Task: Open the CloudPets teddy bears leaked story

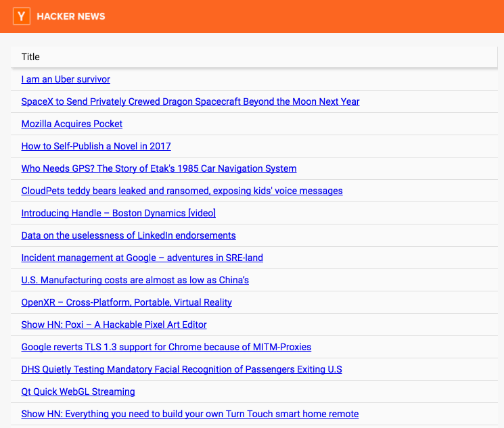Action: click(182, 191)
